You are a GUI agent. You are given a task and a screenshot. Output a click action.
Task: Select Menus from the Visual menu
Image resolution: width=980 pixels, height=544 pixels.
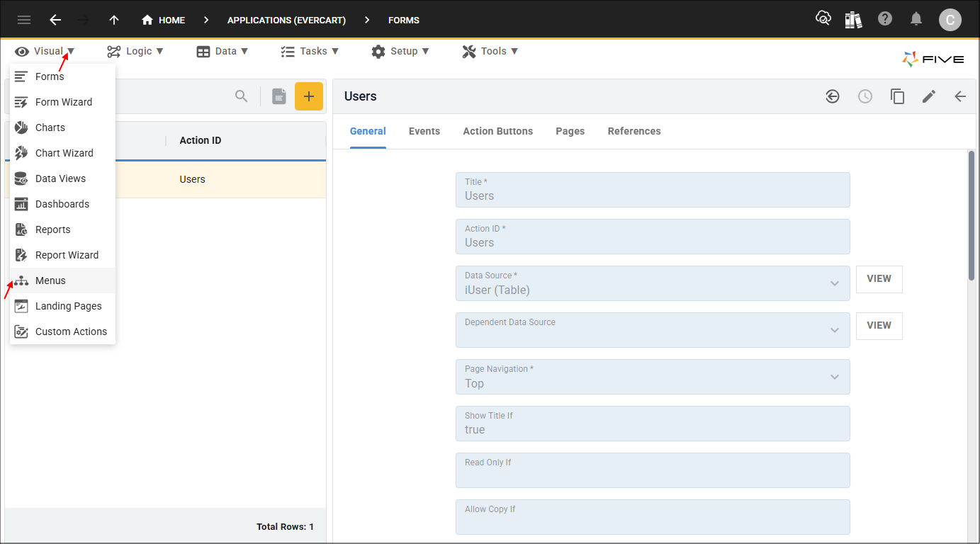click(x=50, y=280)
